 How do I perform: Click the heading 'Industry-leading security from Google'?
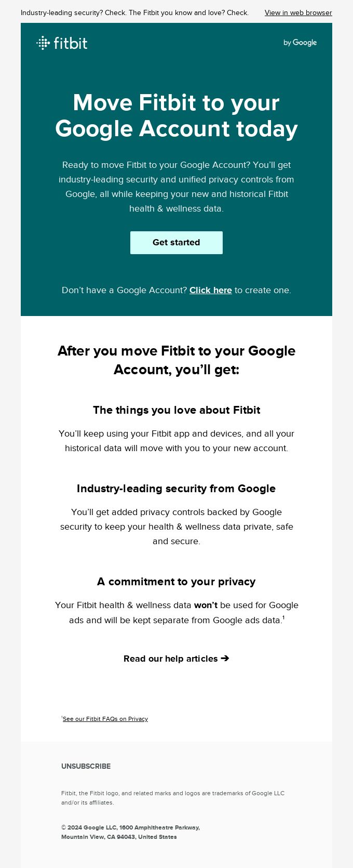(177, 489)
